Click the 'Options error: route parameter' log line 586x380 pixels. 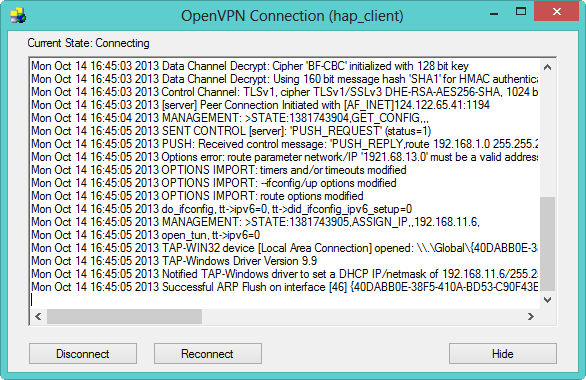(284, 157)
